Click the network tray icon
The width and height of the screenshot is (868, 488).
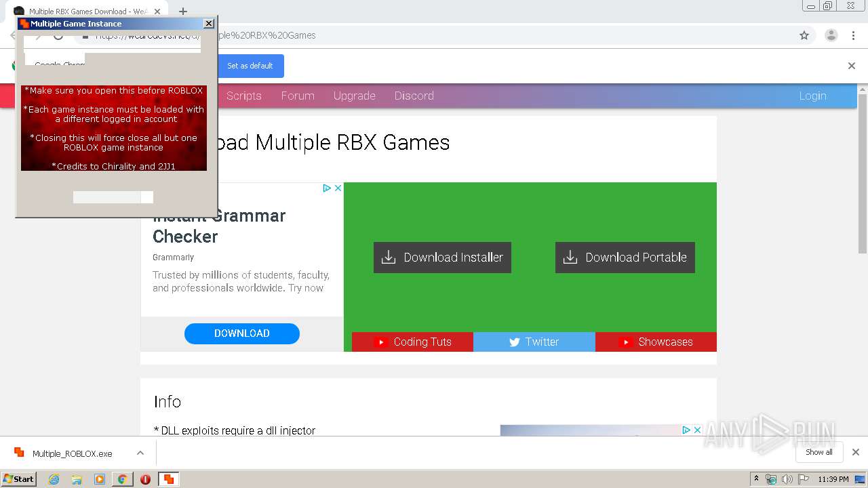771,479
